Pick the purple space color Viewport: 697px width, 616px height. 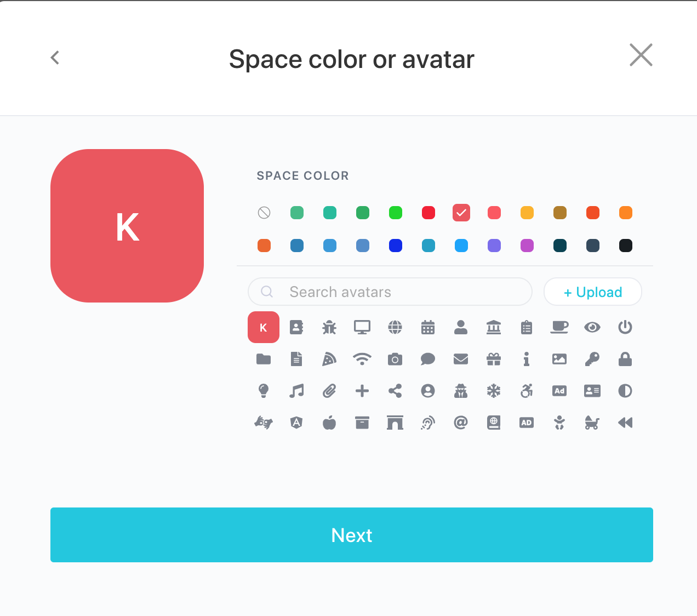494,246
